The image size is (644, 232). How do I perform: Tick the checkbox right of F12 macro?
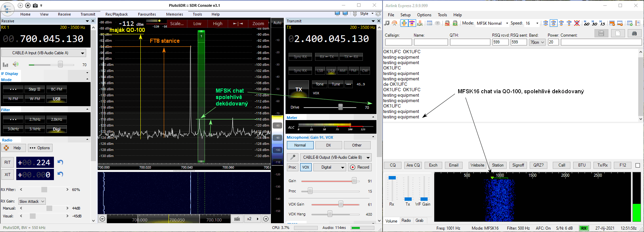(x=638, y=166)
